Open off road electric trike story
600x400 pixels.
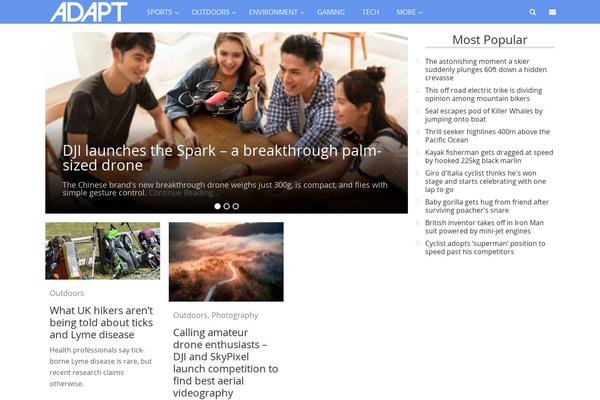483,94
